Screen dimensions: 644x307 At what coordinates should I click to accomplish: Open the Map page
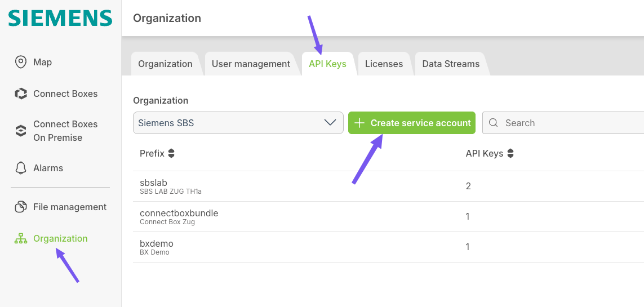tap(42, 63)
